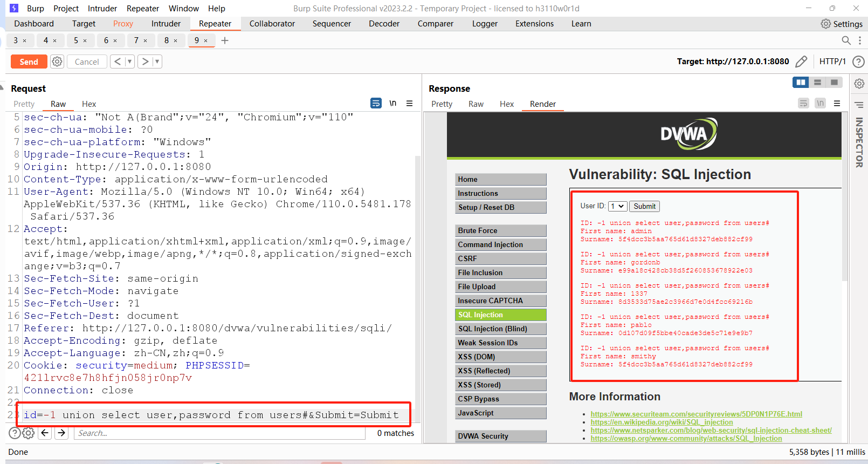Switch to the Decoder tab
The height and width of the screenshot is (464, 868).
tap(384, 24)
